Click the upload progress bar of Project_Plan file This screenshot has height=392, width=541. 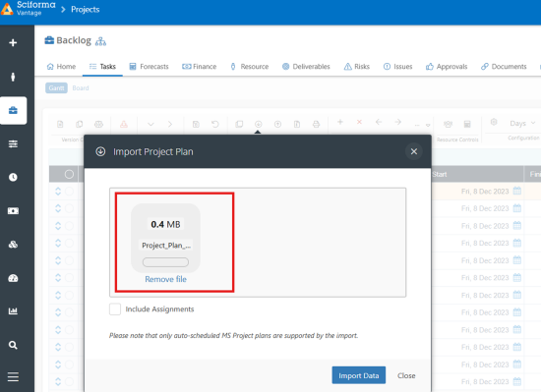coord(165,262)
